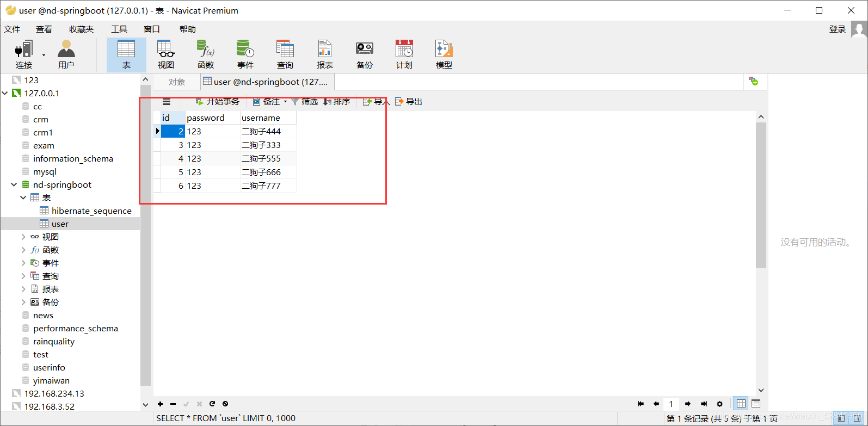Open the hamburger menu in table toolbar
868x426 pixels.
167,102
